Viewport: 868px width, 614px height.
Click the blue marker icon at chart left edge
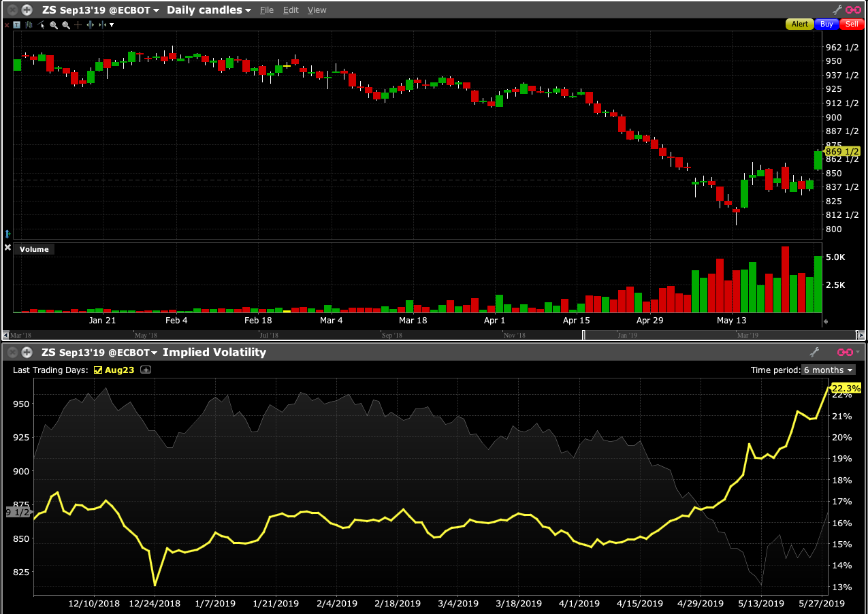[7, 233]
